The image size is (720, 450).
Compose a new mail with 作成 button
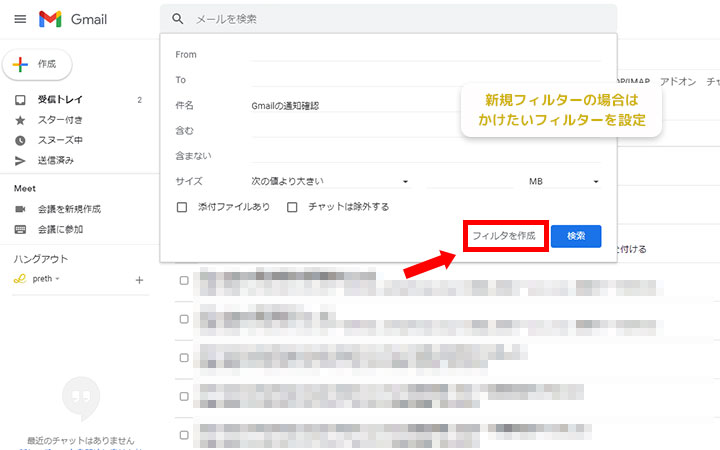[x=37, y=64]
